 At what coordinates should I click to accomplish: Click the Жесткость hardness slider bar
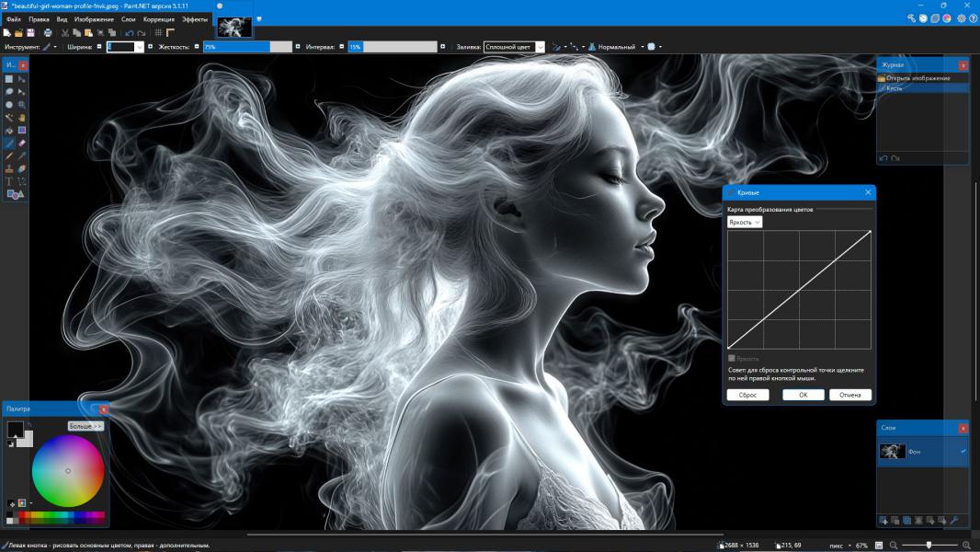[x=246, y=47]
